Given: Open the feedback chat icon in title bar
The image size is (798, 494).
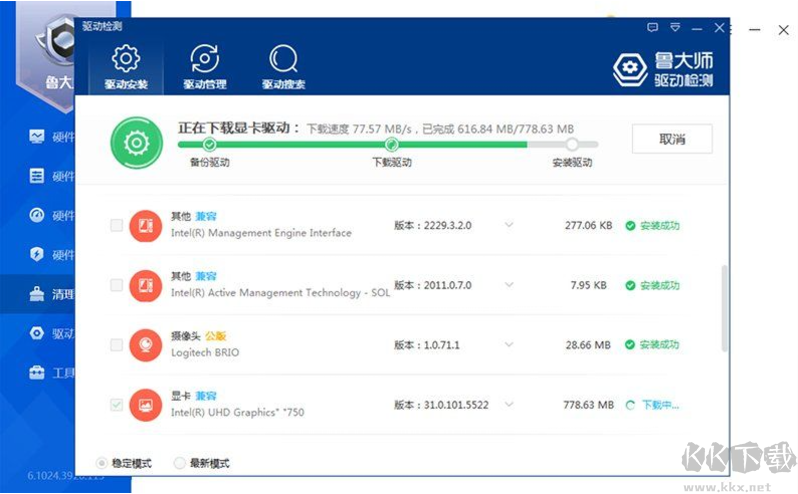Looking at the screenshot, I should (x=652, y=27).
